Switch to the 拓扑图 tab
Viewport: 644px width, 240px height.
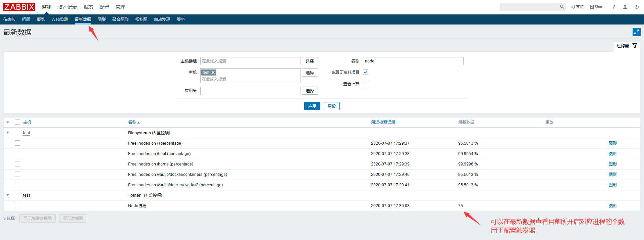click(141, 19)
